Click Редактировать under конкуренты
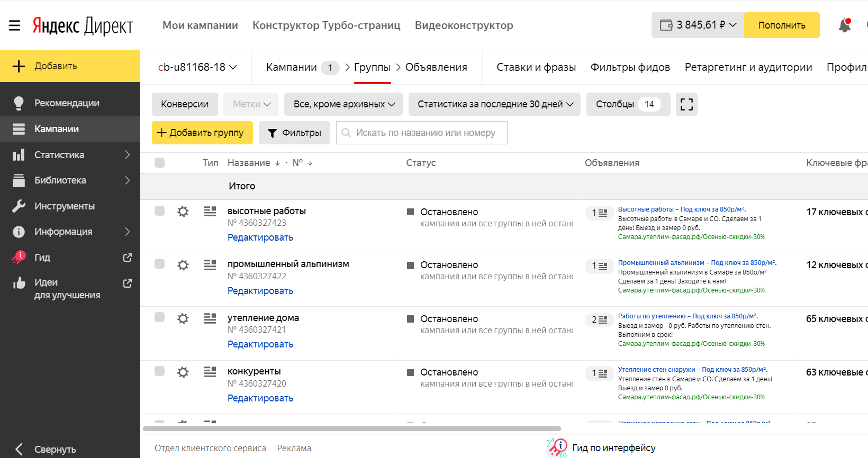The height and width of the screenshot is (458, 868). click(x=260, y=398)
